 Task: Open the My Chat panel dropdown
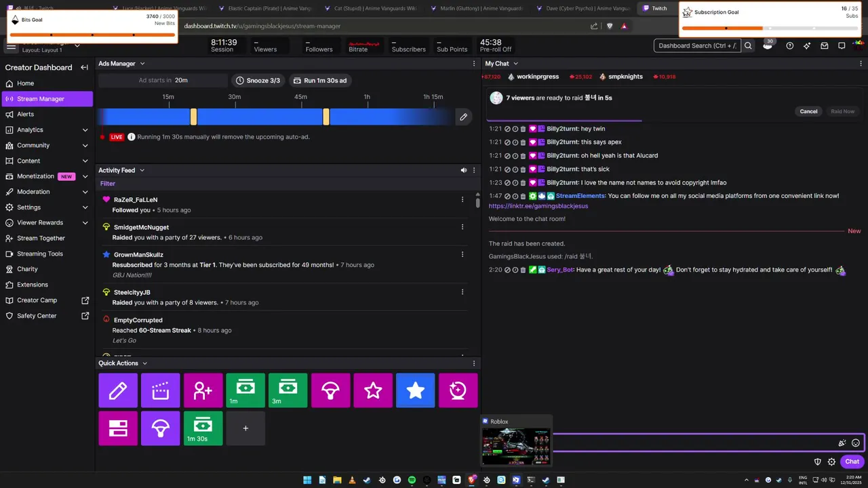coord(515,64)
